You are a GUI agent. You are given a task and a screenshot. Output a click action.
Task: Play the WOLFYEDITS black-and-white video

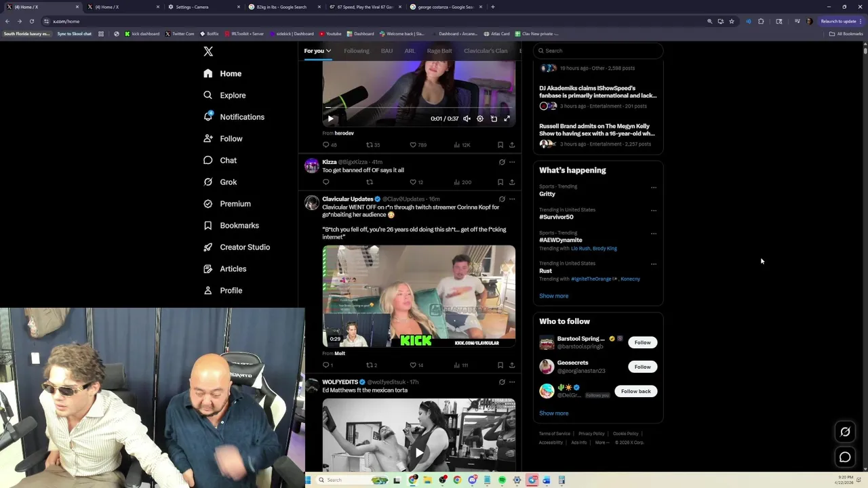coord(419,453)
